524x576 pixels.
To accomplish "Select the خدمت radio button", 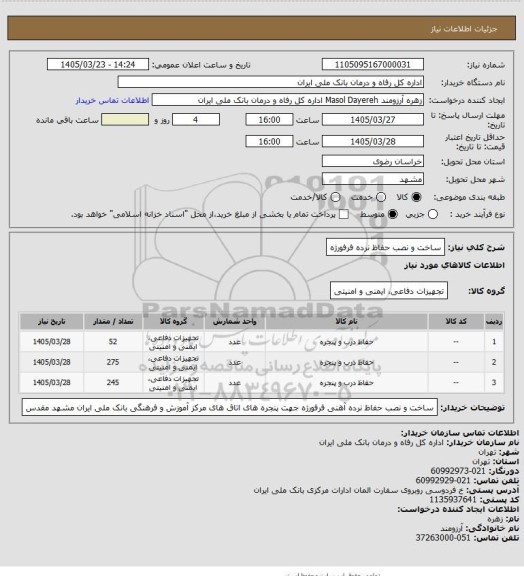I will pyautogui.click(x=381, y=197).
